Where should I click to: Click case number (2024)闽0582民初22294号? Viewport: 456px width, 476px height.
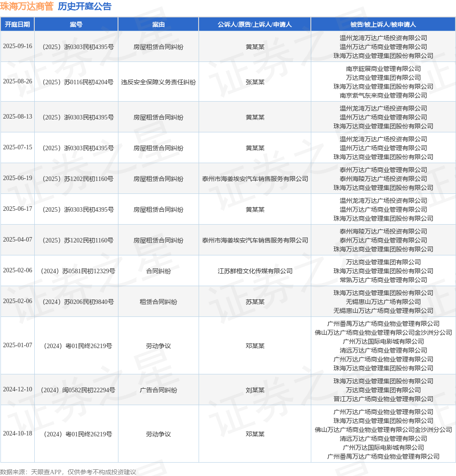(x=78, y=390)
